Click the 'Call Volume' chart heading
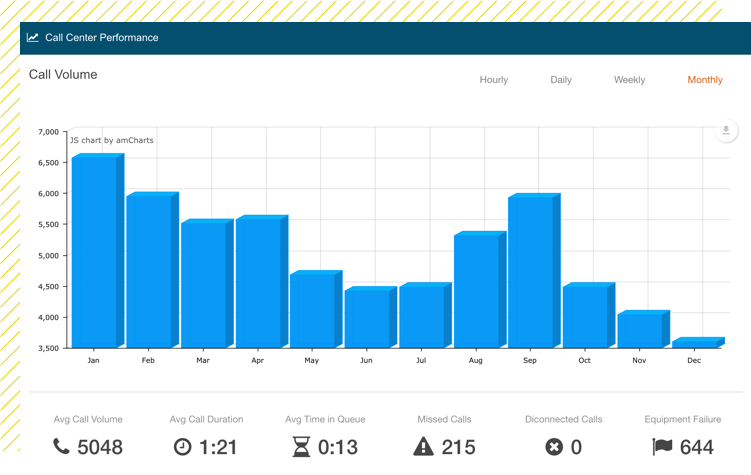 [63, 74]
